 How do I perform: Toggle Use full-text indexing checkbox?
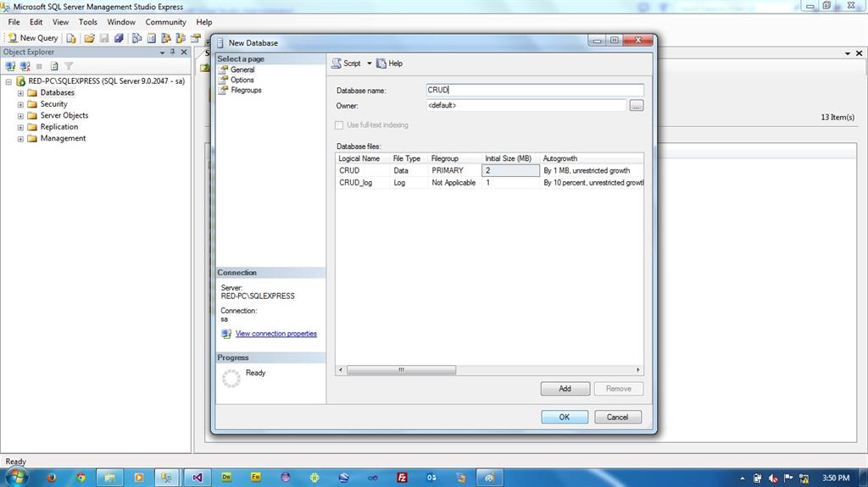point(339,125)
